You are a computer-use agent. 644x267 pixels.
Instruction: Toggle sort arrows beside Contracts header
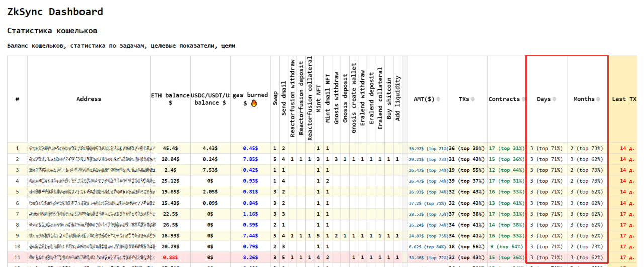[523, 99]
